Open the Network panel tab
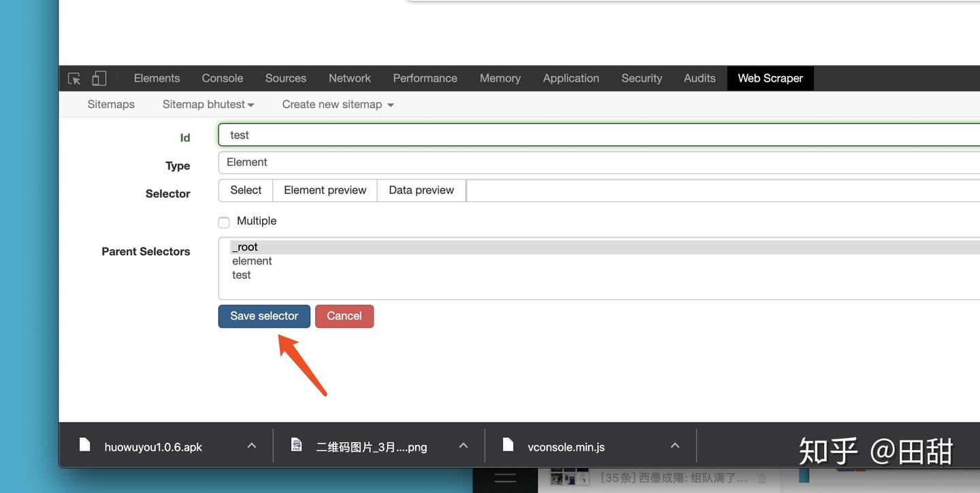Viewport: 980px width, 493px height. point(349,77)
